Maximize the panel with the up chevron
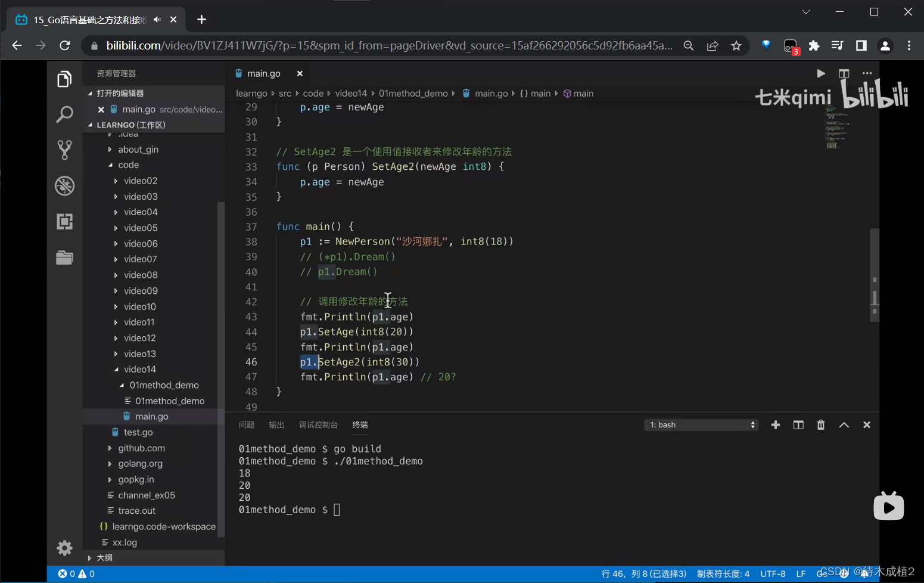 [x=844, y=425]
